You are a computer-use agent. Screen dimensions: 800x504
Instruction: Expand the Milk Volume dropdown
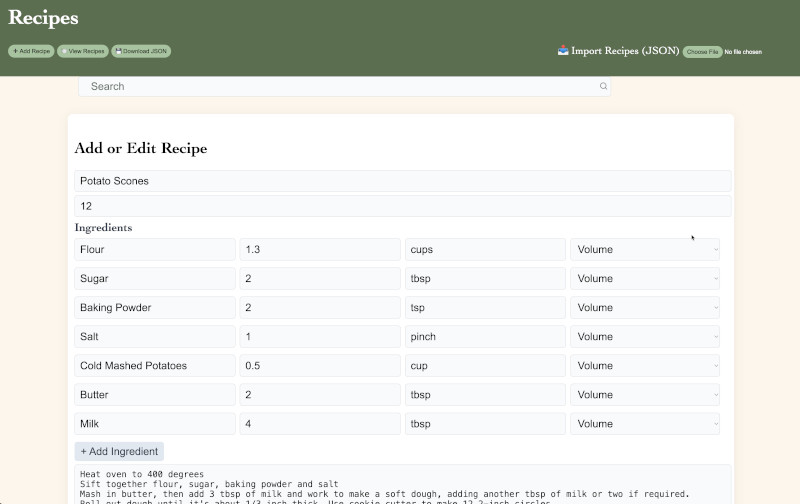pos(644,424)
